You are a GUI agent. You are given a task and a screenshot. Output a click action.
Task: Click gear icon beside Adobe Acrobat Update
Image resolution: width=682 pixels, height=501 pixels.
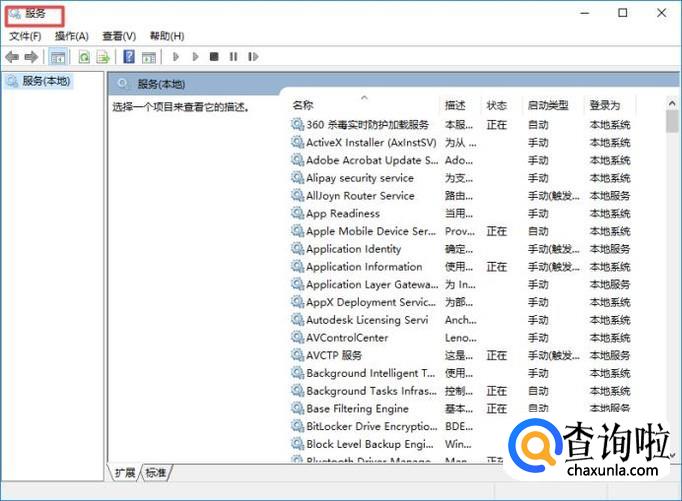click(298, 160)
